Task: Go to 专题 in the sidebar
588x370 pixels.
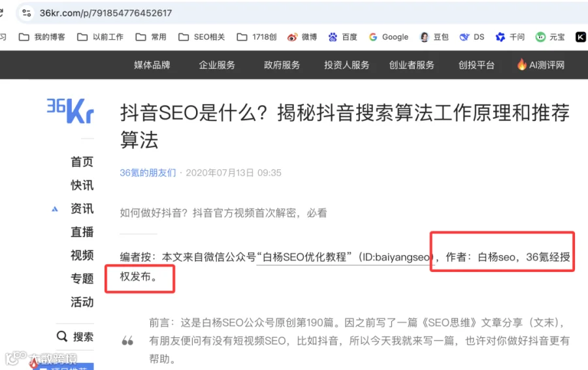Action: (x=82, y=278)
